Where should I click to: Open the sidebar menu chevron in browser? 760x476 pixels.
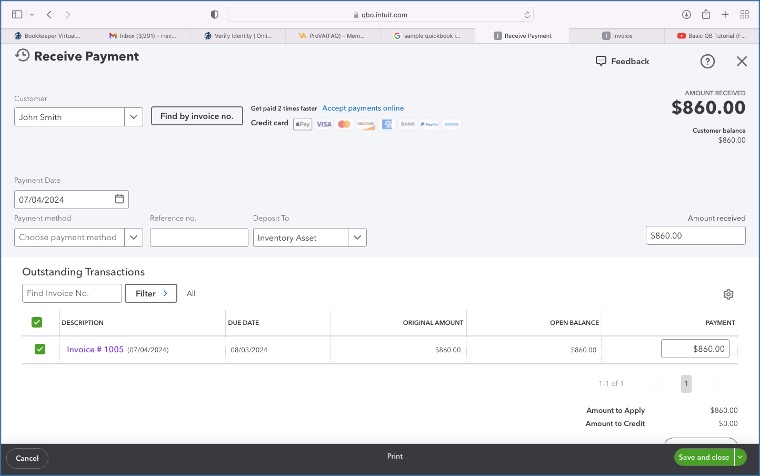(32, 15)
